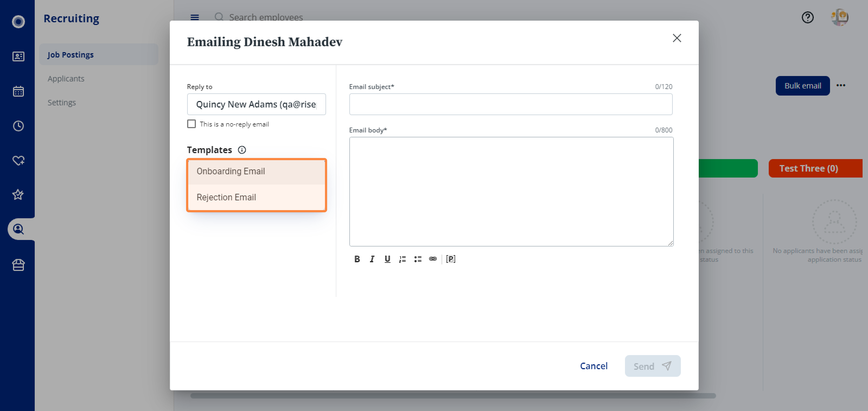Open the store box sidebar icon
Image resolution: width=868 pixels, height=411 pixels.
(18, 265)
